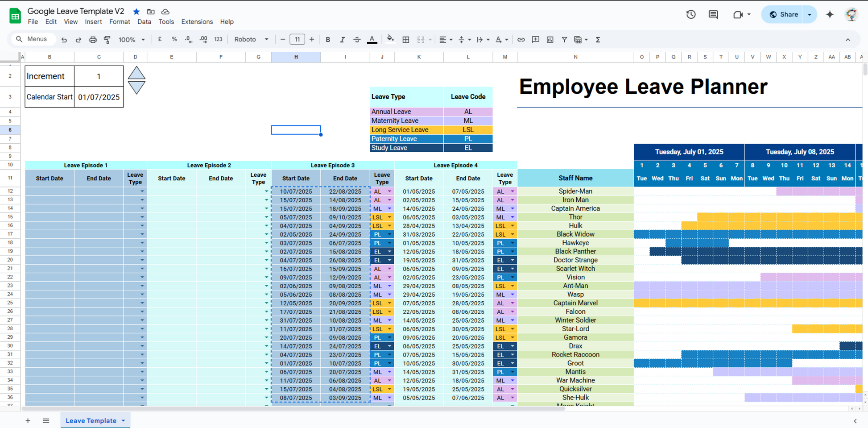Click the Print icon
The image size is (868, 428).
click(93, 40)
